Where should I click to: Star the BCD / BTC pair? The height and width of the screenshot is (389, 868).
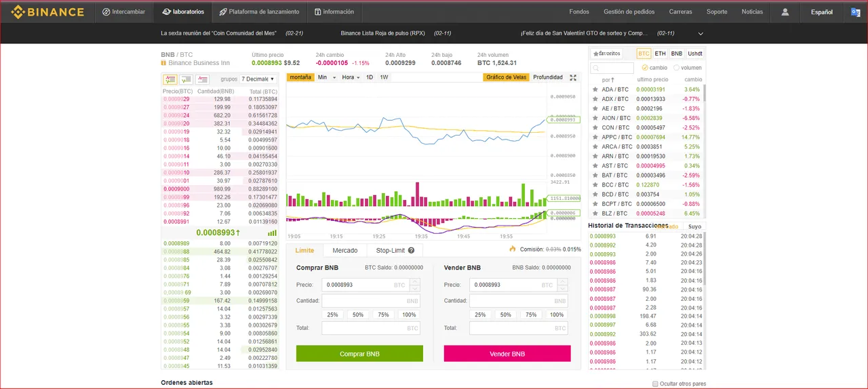point(595,194)
